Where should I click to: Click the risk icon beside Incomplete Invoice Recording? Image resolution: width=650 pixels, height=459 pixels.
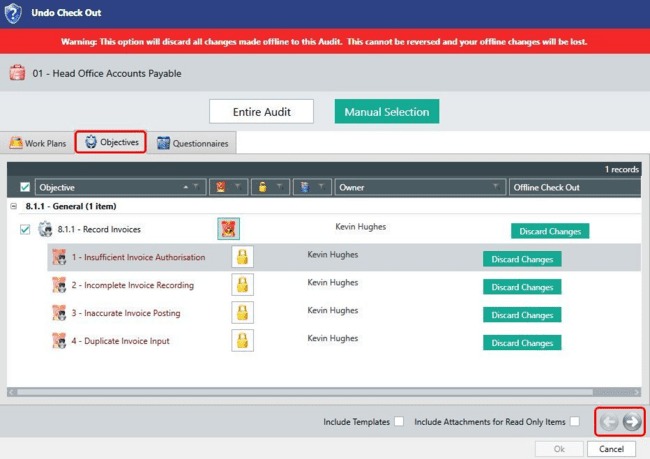pos(59,285)
